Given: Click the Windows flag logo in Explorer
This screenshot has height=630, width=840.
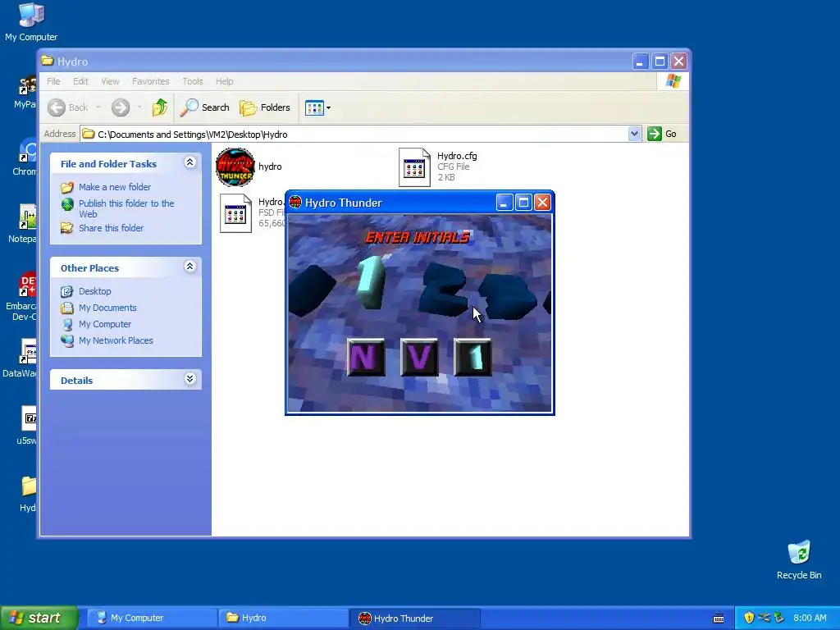Looking at the screenshot, I should point(673,81).
